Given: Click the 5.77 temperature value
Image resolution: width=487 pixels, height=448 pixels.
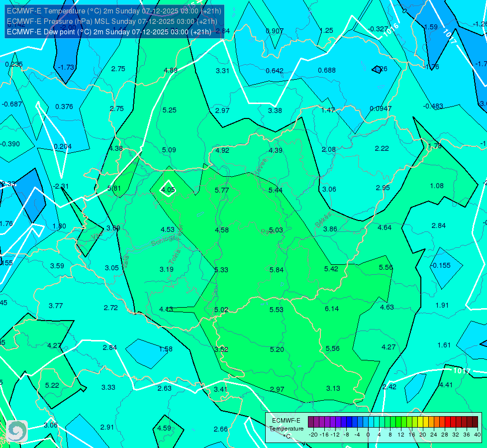Looking at the screenshot, I should [x=222, y=190].
